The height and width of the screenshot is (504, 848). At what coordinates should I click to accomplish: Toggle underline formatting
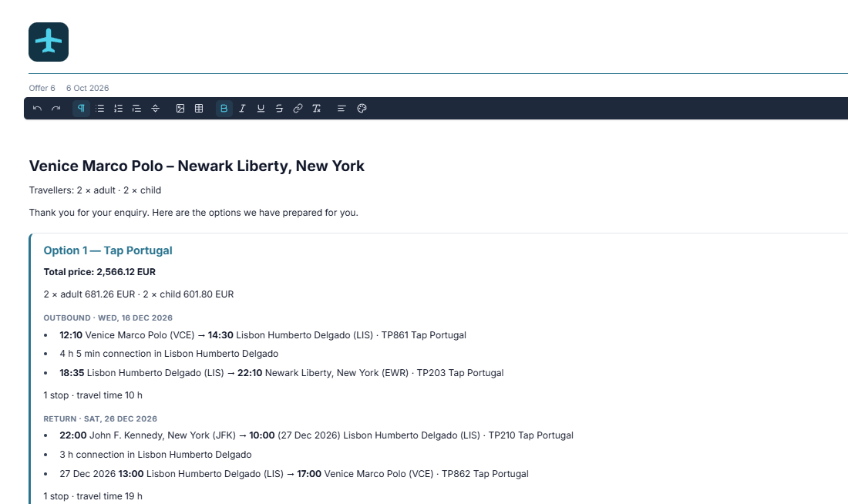click(x=261, y=108)
